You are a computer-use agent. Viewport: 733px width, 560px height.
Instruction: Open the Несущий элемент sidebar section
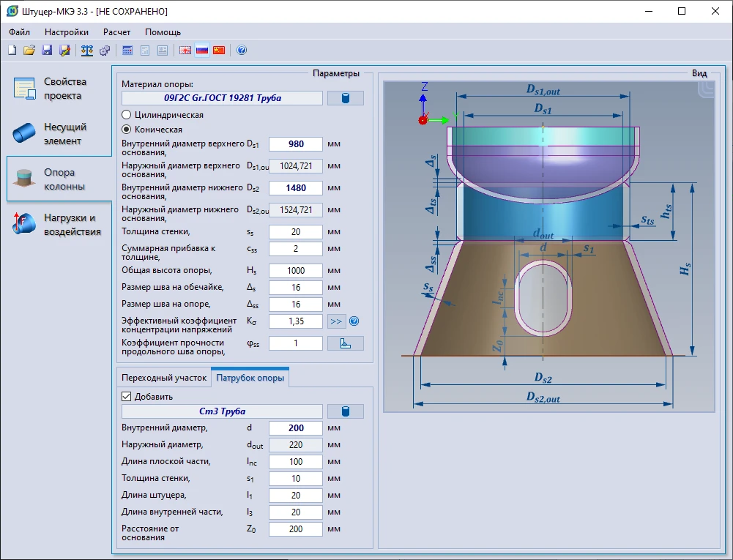pos(59,134)
